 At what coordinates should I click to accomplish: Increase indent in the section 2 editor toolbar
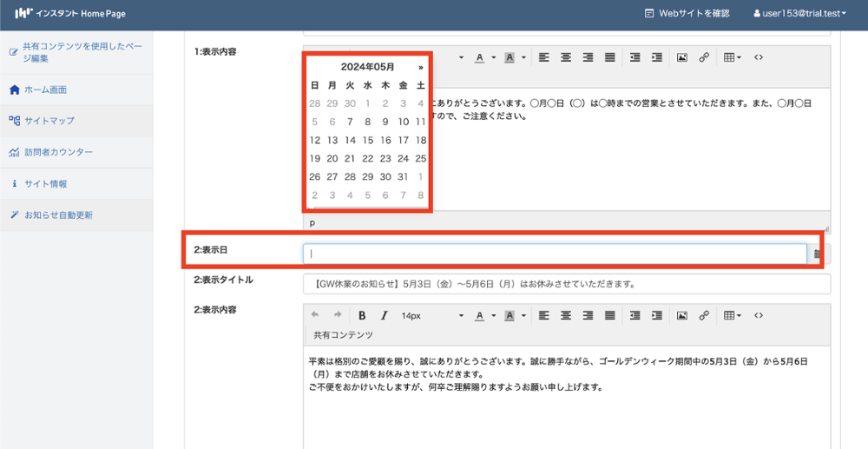(x=656, y=315)
